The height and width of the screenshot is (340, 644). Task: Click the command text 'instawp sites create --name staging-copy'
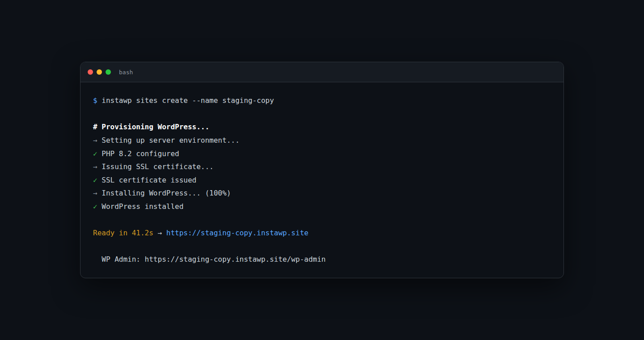pyautogui.click(x=188, y=101)
